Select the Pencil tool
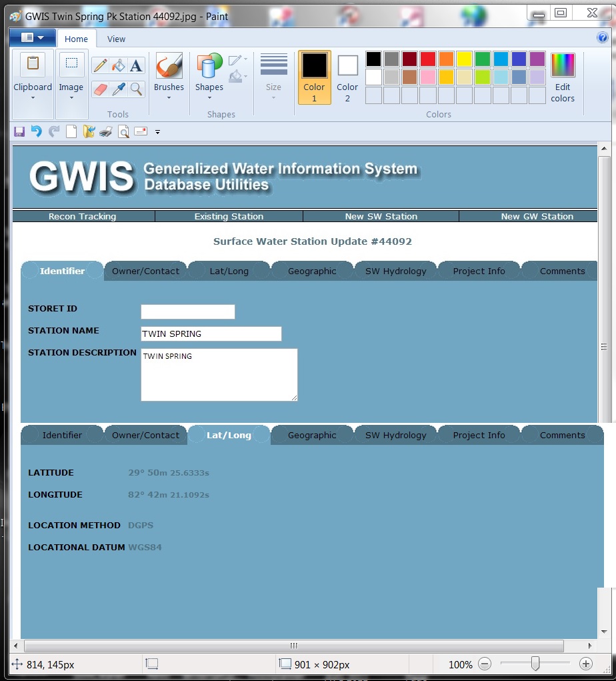Viewport: 616px width, 681px height. 100,65
